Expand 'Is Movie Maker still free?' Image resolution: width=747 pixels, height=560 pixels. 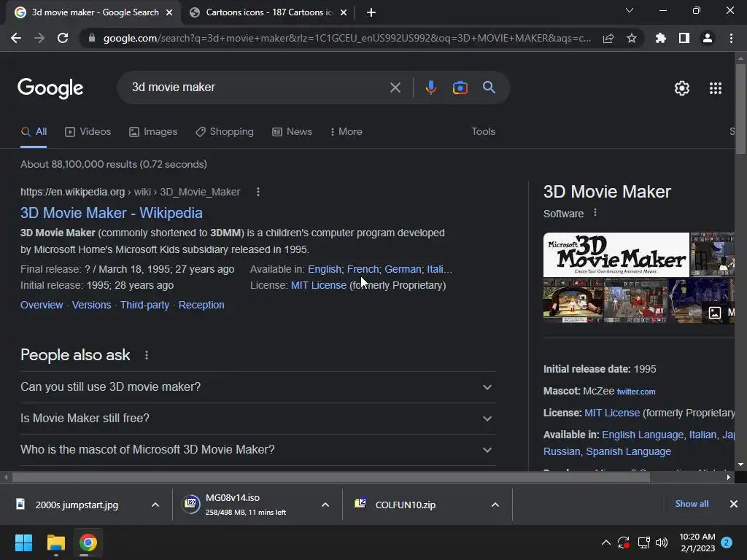pyautogui.click(x=258, y=419)
